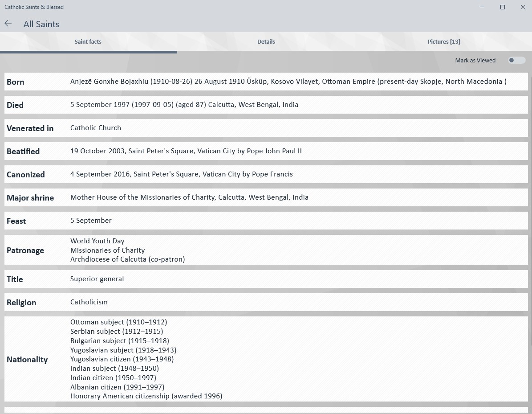
Task: Click the Catholicism value
Action: point(89,302)
